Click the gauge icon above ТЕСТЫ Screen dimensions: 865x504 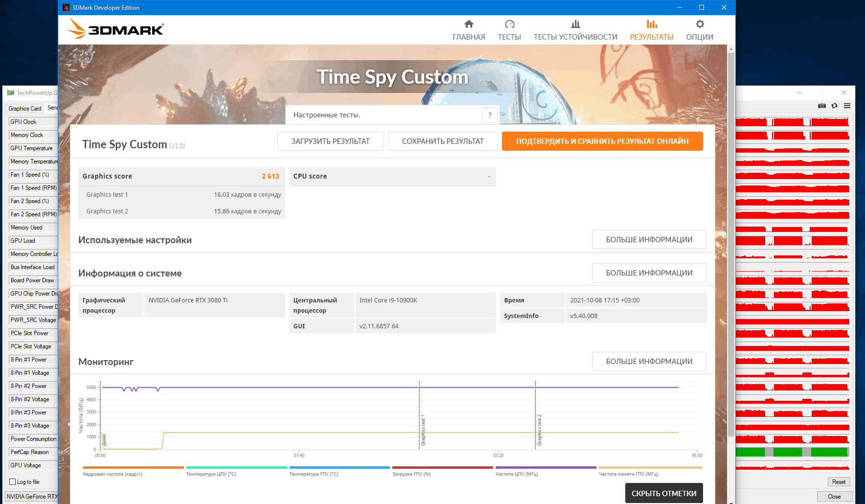tap(509, 24)
